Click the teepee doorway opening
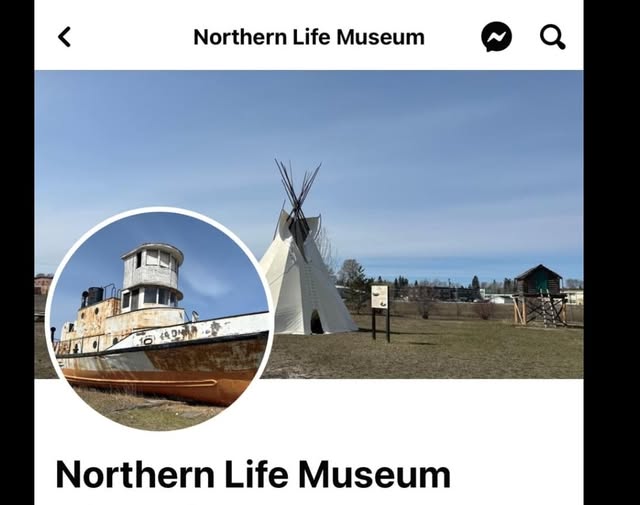 coord(316,323)
